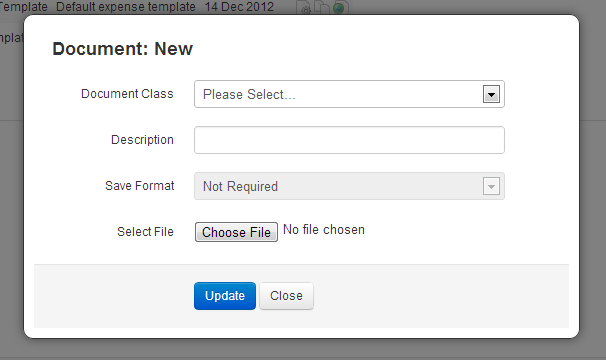The image size is (606, 360).
Task: Click the Select File label
Action: [145, 232]
